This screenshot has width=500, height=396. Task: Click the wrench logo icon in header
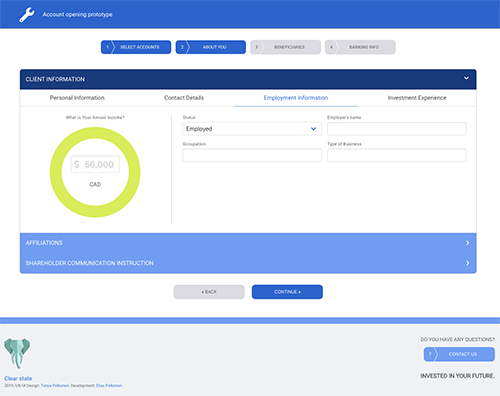point(27,15)
